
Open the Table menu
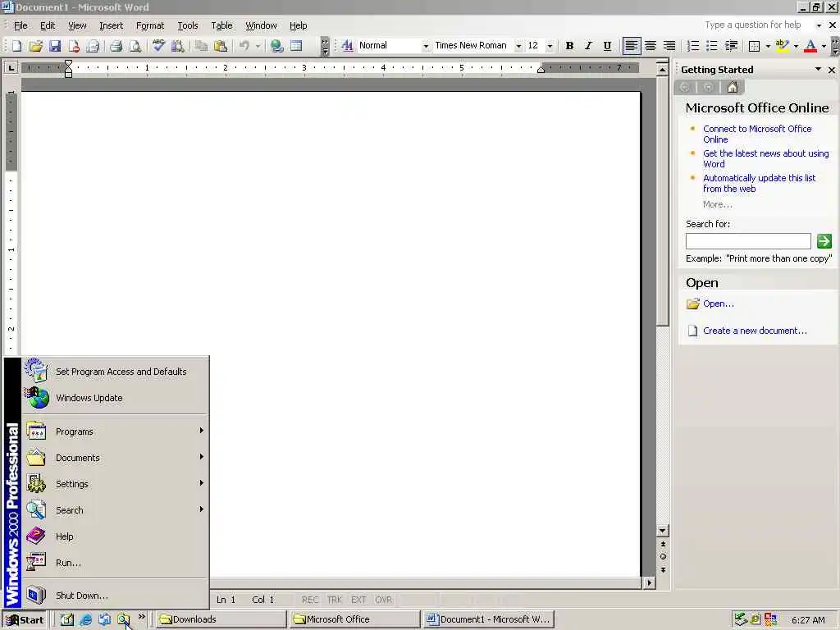[221, 25]
